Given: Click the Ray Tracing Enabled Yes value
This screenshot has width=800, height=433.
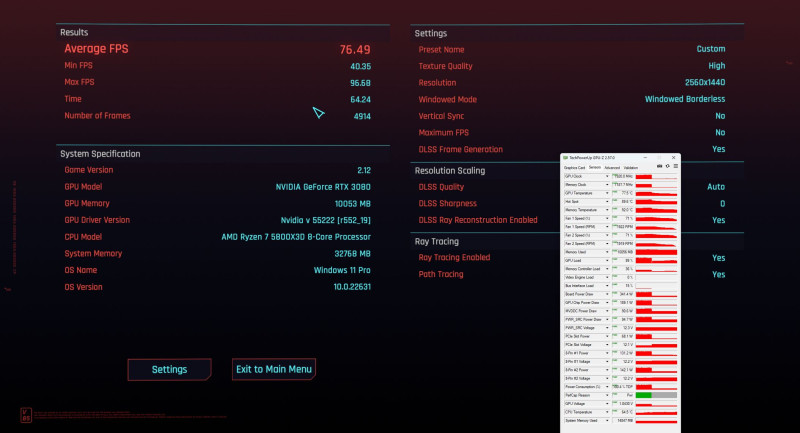Looking at the screenshot, I should [718, 258].
